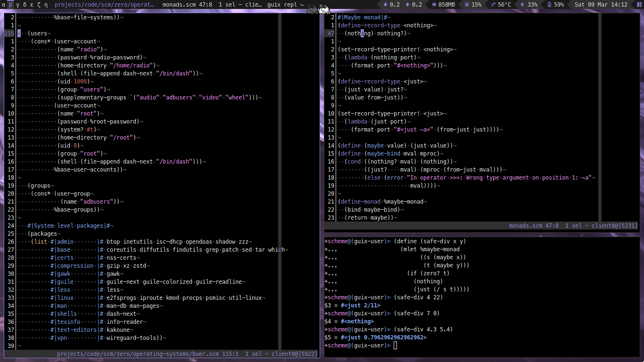Switch to workspace β tag
Viewport: 644px width, 362px height.
pyautogui.click(x=11, y=5)
